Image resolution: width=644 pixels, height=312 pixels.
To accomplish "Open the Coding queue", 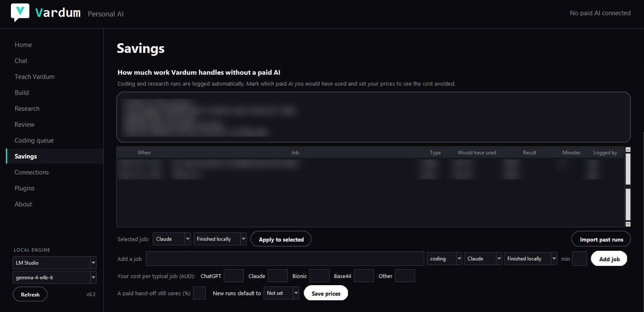I will (x=34, y=140).
